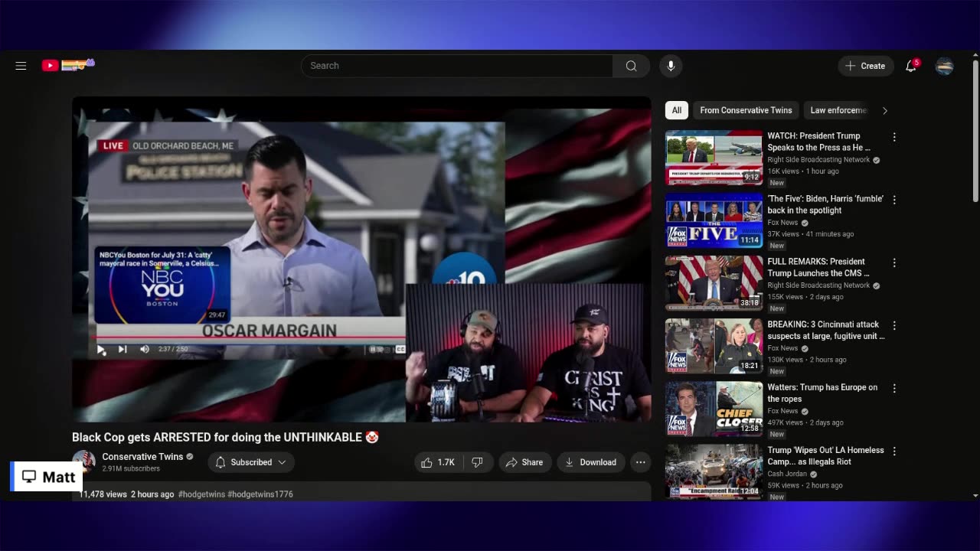Open the hamburger guide menu
Image resolution: width=980 pixels, height=551 pixels.
pyautogui.click(x=21, y=66)
